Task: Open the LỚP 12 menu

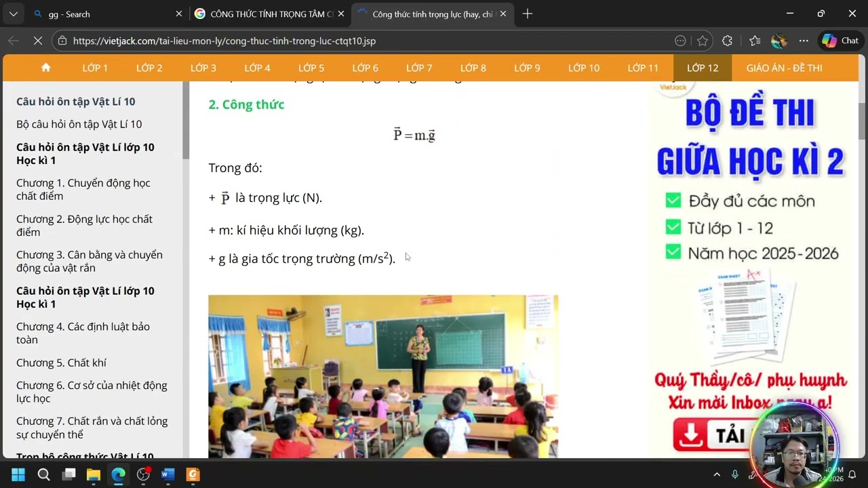Action: tap(703, 68)
